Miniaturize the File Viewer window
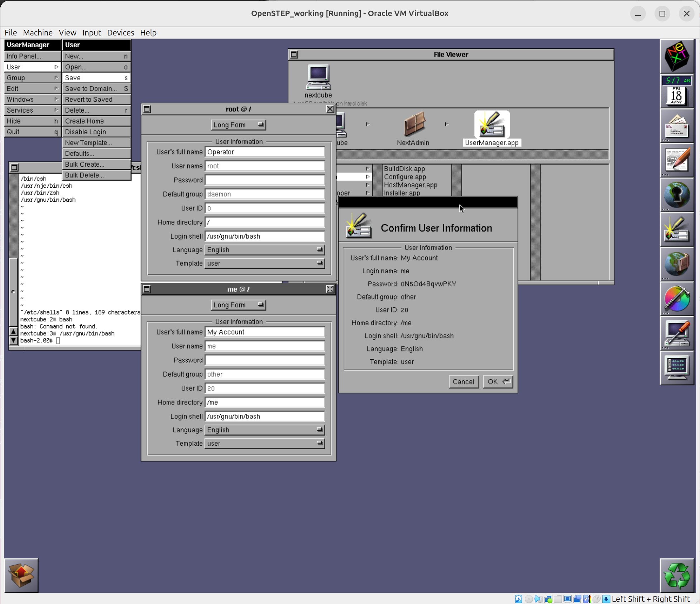The height and width of the screenshot is (604, 700). click(294, 55)
